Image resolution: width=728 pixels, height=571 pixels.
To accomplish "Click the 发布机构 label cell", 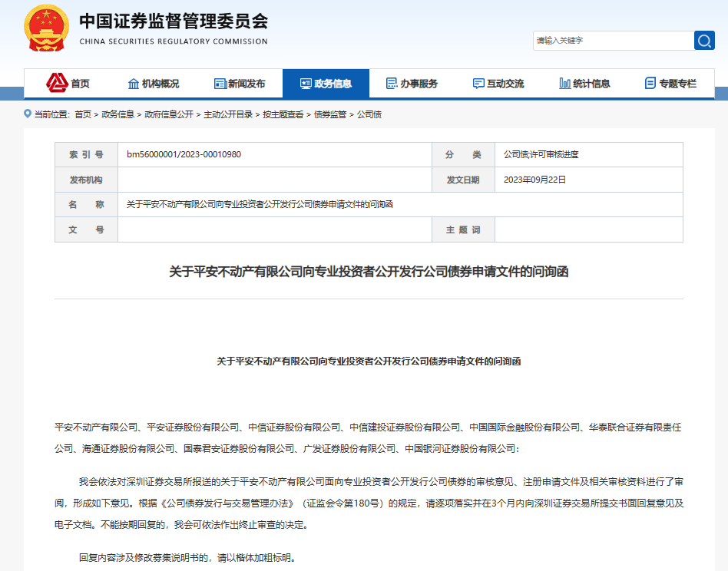I will 86,180.
